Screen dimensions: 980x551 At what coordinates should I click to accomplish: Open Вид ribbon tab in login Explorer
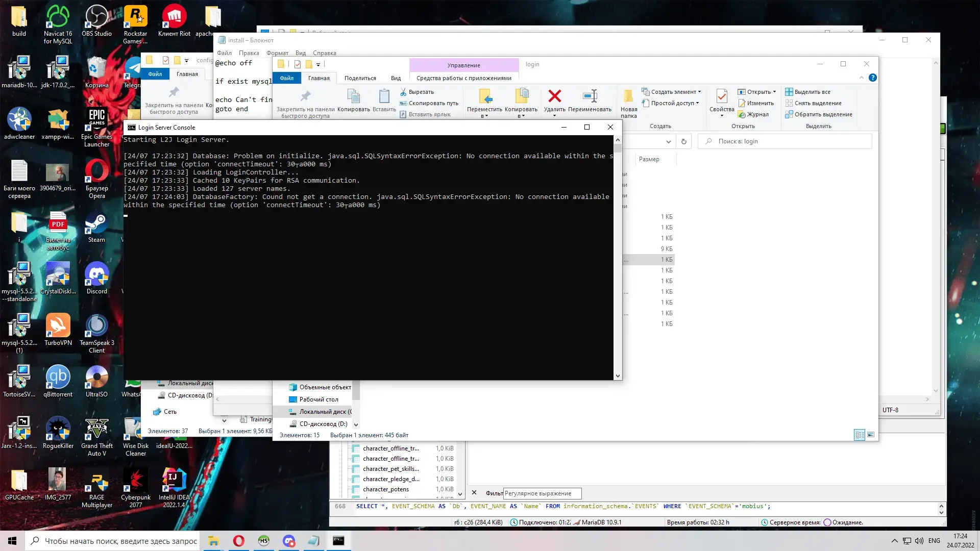click(396, 78)
